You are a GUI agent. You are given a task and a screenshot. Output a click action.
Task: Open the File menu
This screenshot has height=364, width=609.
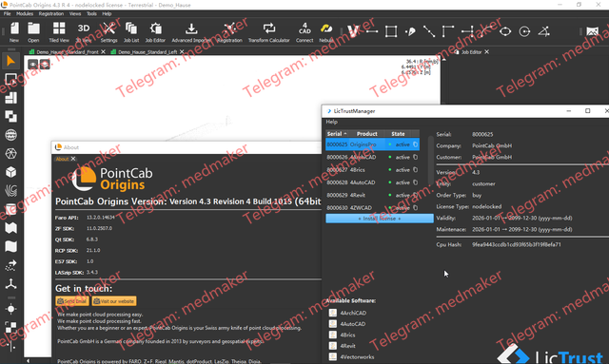7,13
